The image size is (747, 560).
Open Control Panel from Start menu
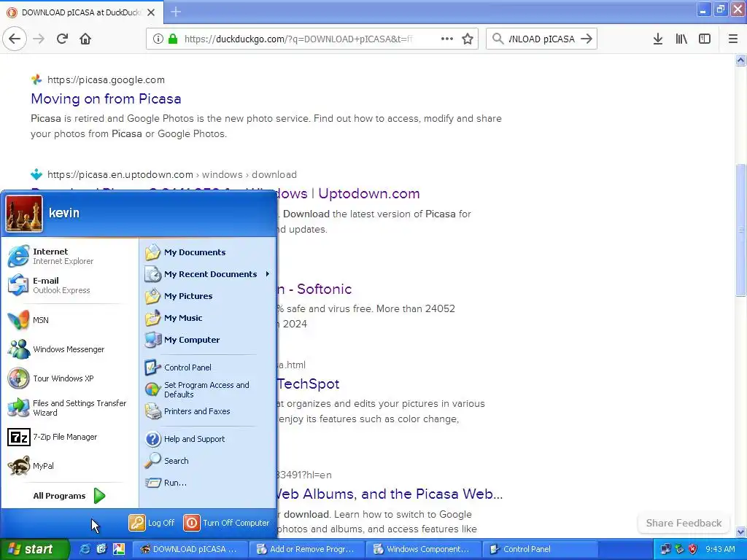point(208,367)
